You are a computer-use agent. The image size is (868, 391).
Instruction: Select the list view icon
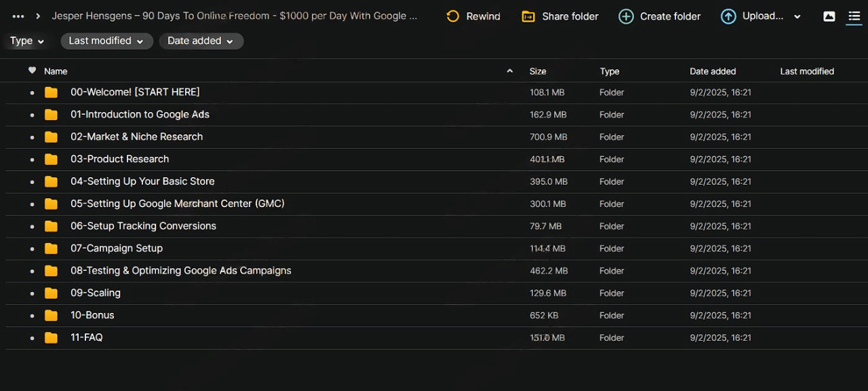[x=854, y=16]
